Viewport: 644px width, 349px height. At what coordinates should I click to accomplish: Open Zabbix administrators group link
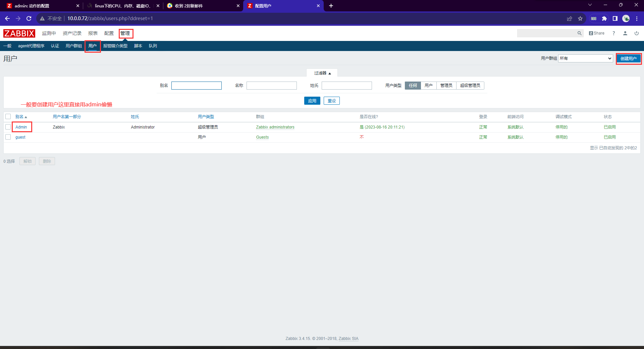[x=275, y=127]
